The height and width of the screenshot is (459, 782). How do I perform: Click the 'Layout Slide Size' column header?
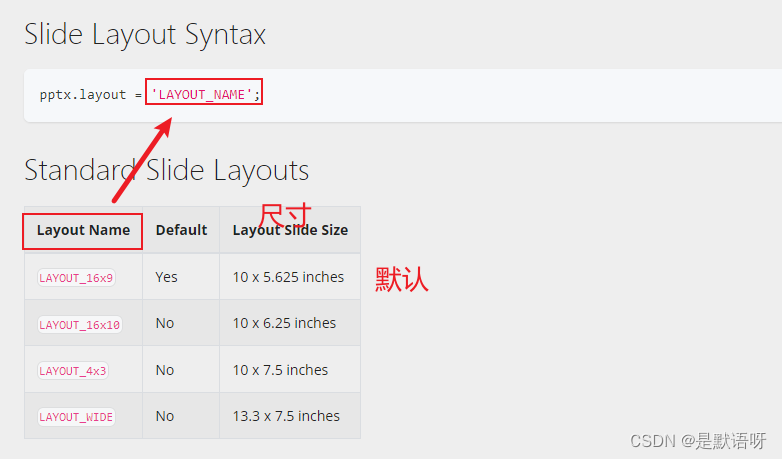click(x=290, y=230)
